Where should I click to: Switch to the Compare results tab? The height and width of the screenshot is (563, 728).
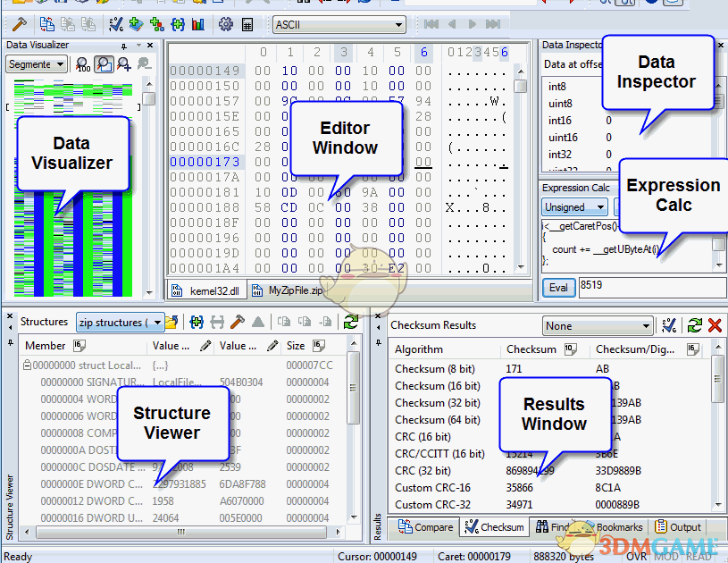tap(425, 527)
